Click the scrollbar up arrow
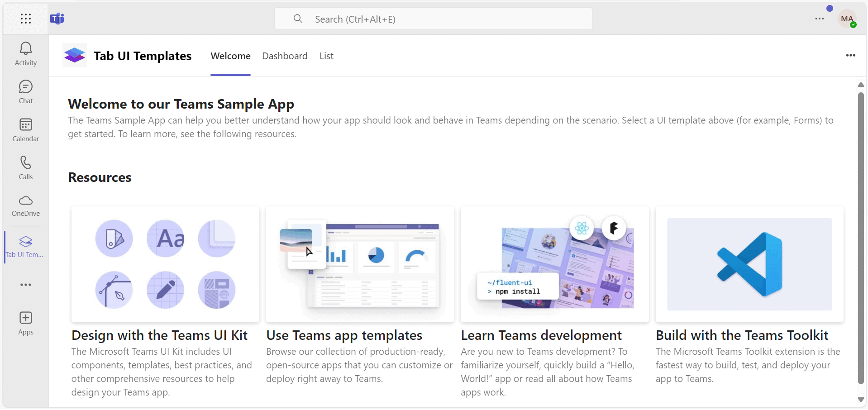This screenshot has width=868, height=410. (x=861, y=85)
